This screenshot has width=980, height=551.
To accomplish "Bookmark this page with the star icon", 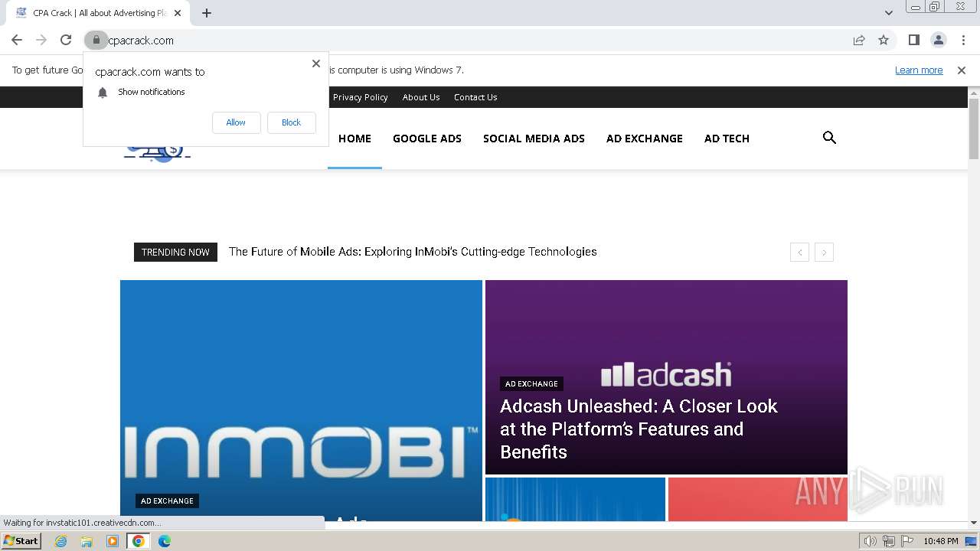I will [x=884, y=40].
